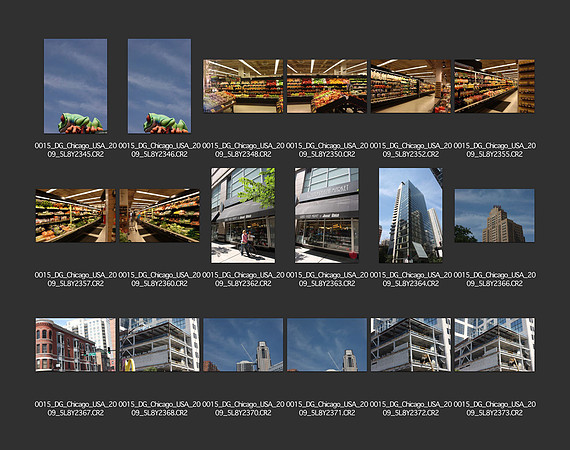
Task: Select the caption ending 5L8Y2360.CR2
Action: tap(159, 279)
